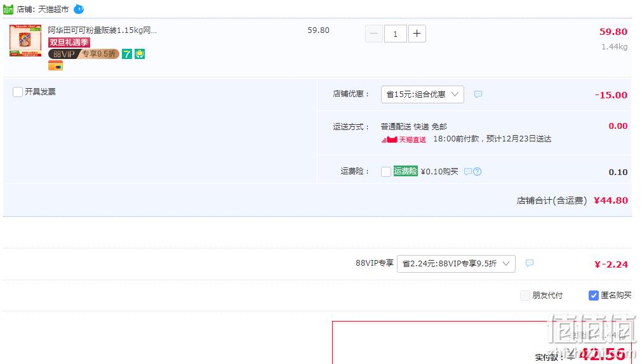642x364 pixels.
Task: Increase quantity with the plus button
Action: pos(417,34)
